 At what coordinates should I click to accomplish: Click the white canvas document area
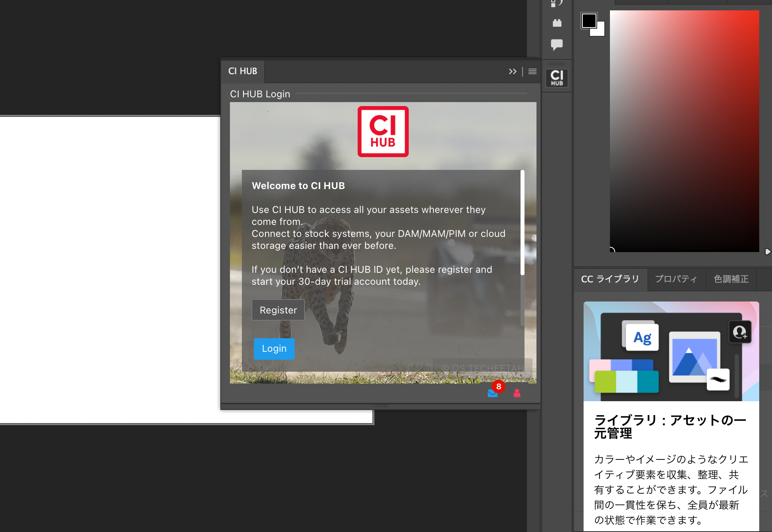pos(110,270)
